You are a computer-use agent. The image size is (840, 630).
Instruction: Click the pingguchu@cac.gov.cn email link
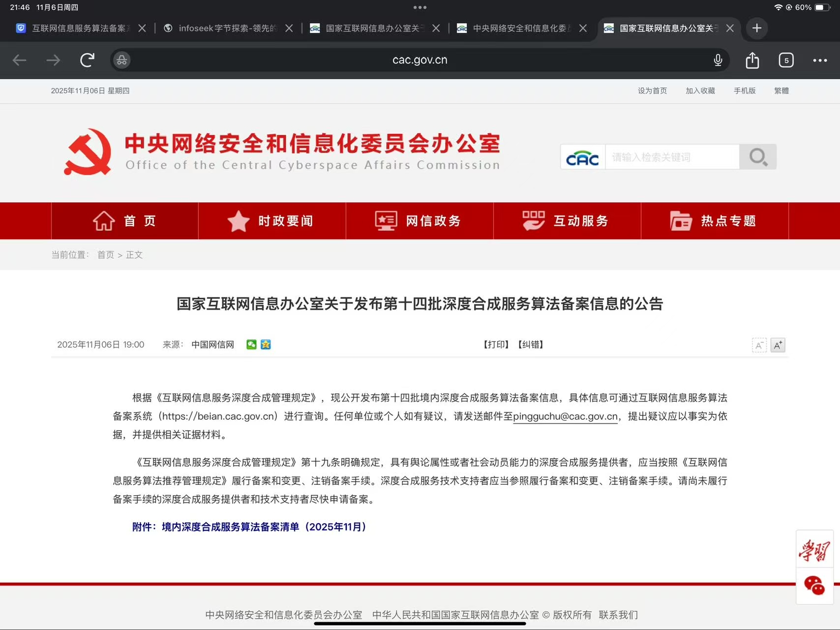(565, 416)
